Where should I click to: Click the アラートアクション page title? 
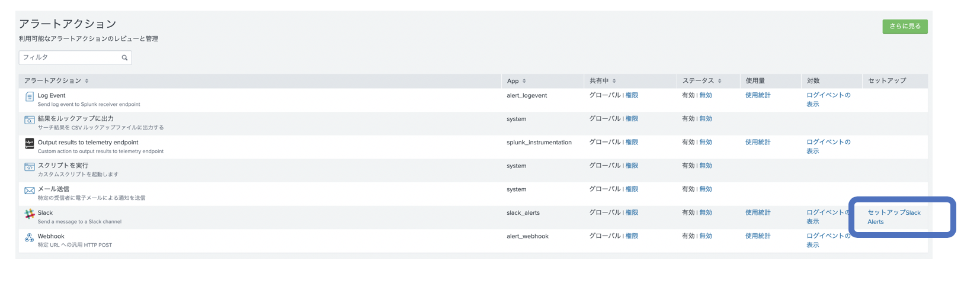(68, 24)
